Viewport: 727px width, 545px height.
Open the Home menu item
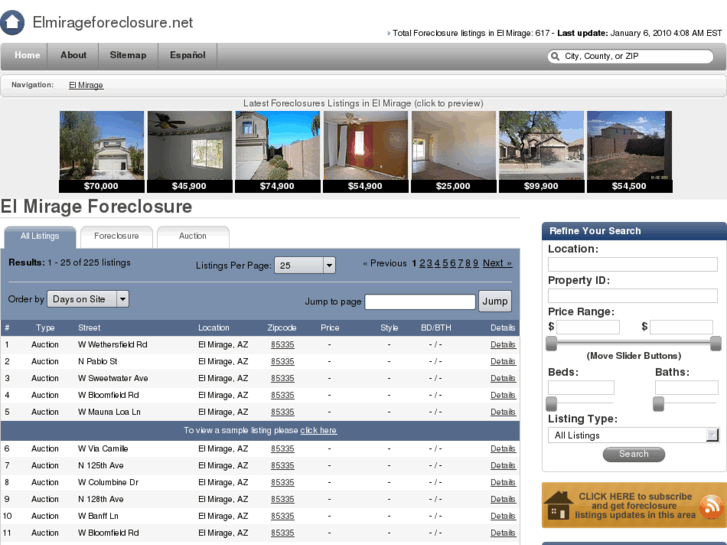[27, 55]
